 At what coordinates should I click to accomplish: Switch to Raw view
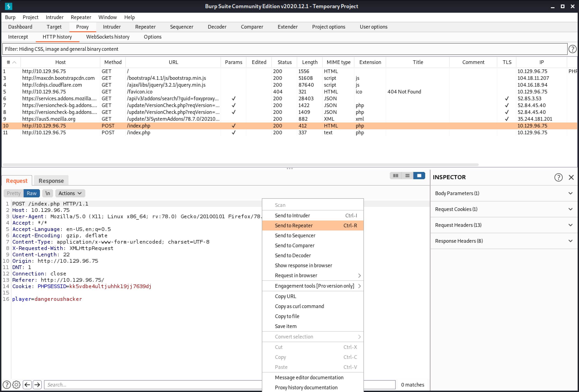pos(32,193)
